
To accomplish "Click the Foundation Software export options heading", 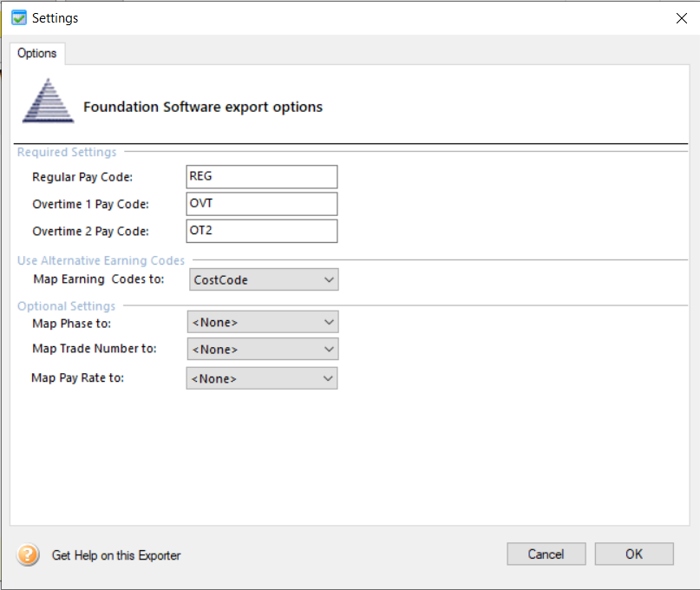I will tap(203, 108).
